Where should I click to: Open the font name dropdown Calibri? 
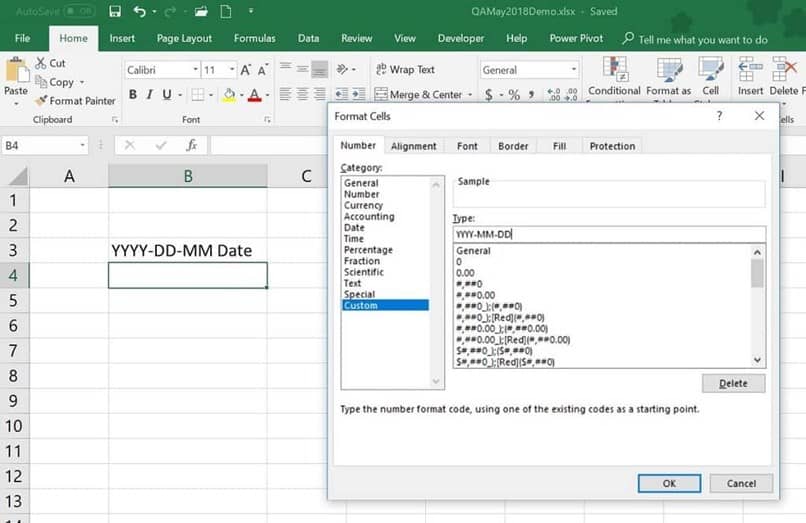pos(194,70)
